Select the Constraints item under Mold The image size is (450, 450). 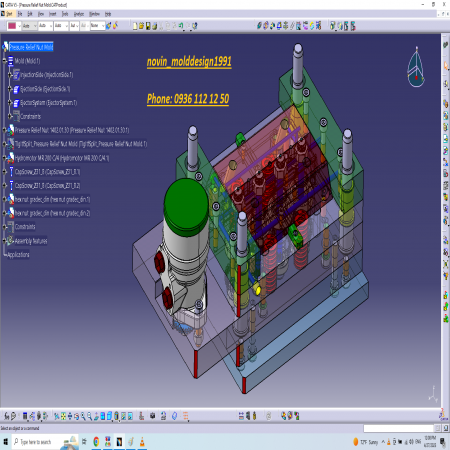(x=30, y=116)
